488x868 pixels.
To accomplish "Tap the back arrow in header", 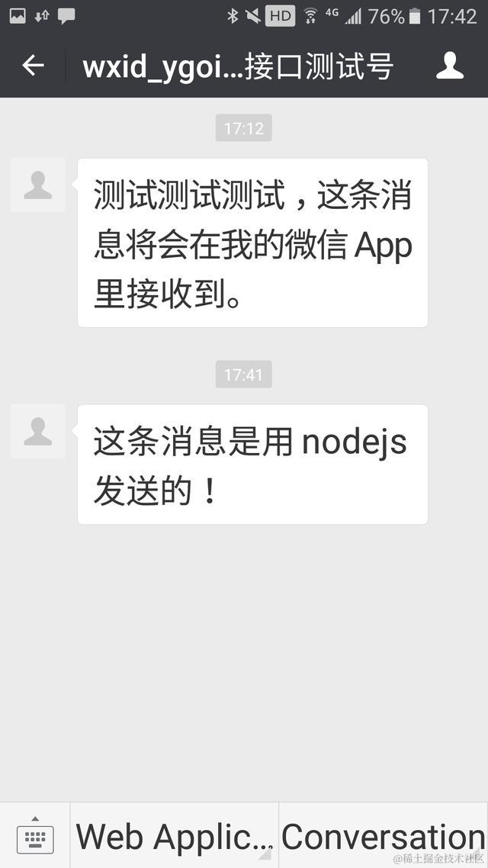I will [33, 66].
